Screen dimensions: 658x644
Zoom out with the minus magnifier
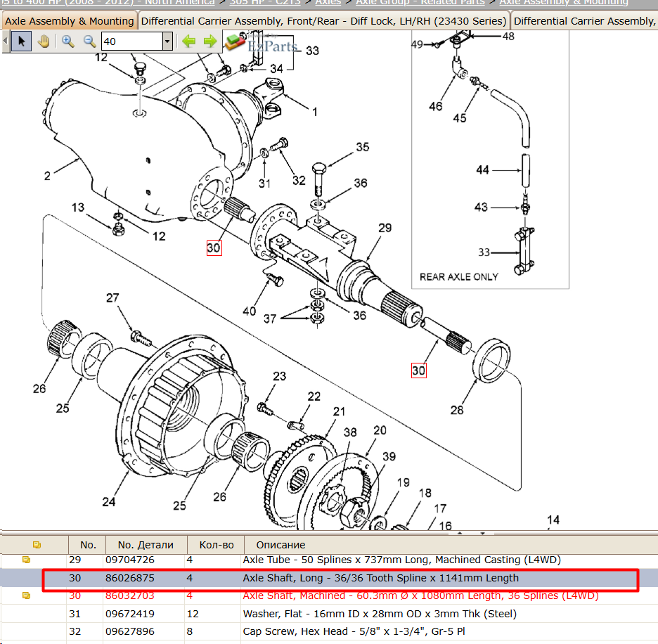[89, 41]
